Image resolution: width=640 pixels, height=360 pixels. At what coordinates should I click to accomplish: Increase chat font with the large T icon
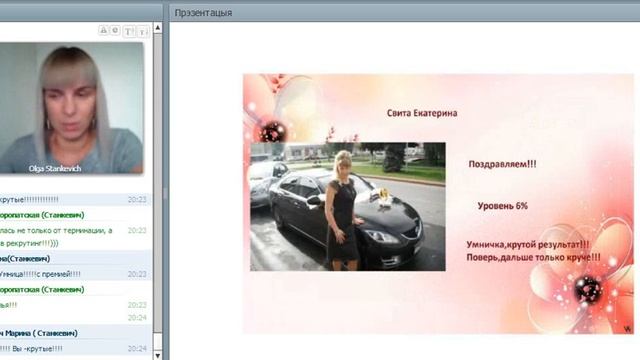pos(129,31)
